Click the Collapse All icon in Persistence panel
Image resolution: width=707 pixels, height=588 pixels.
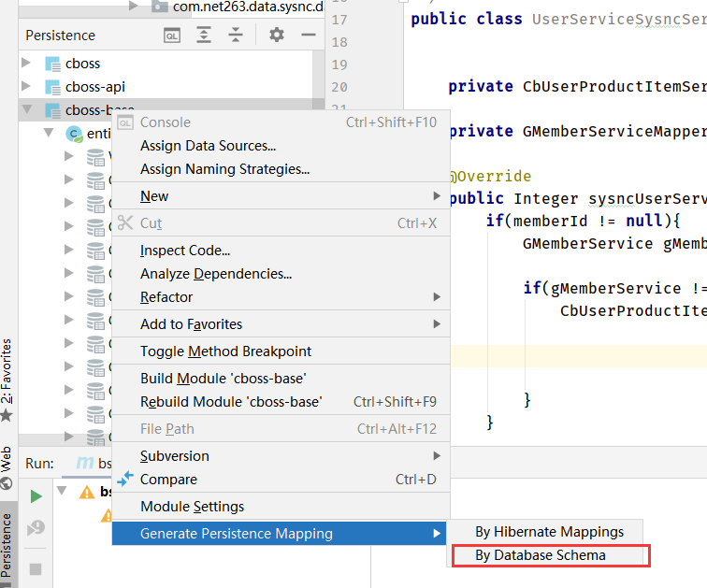click(236, 35)
